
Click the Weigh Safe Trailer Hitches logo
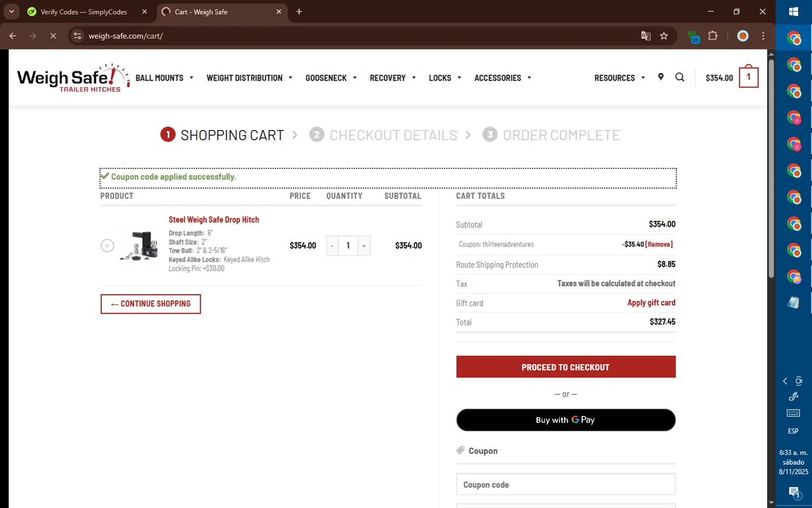click(73, 78)
